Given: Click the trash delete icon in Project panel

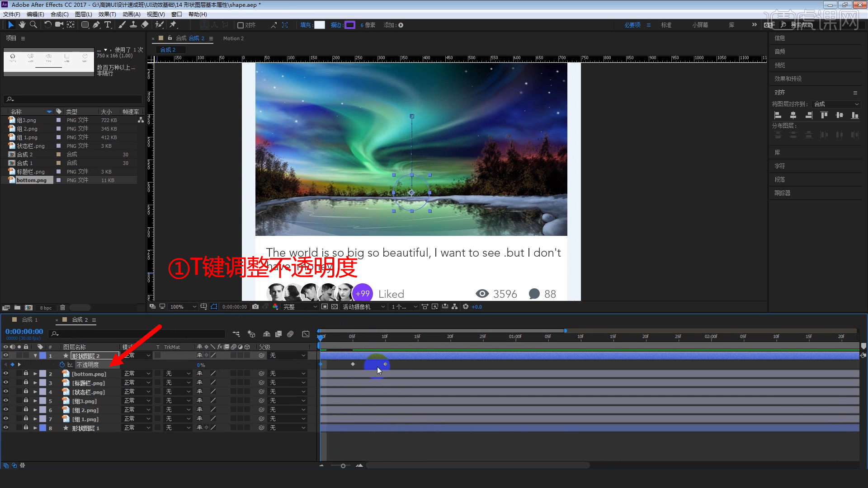Looking at the screenshot, I should click(63, 308).
